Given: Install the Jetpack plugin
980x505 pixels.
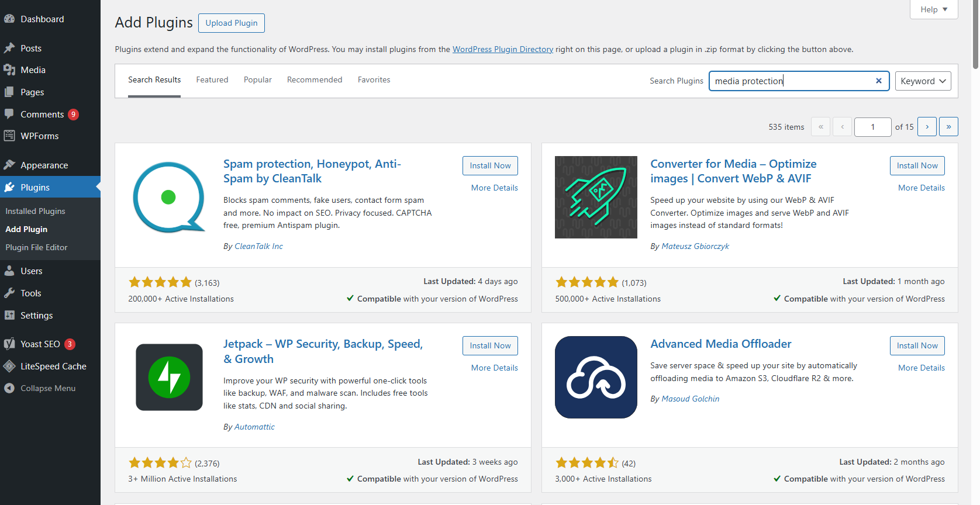Looking at the screenshot, I should tap(490, 345).
